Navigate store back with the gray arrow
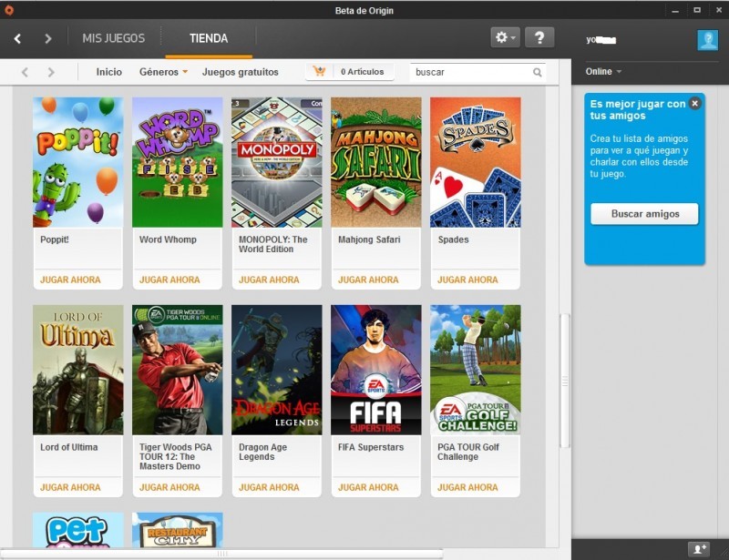 tap(26, 72)
